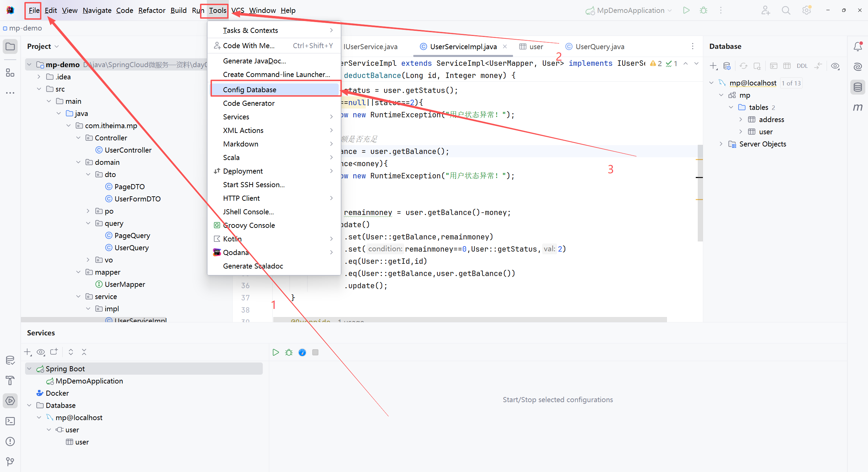868x472 pixels.
Task: Click the mp-demo breadcrumb link
Action: click(x=25, y=28)
